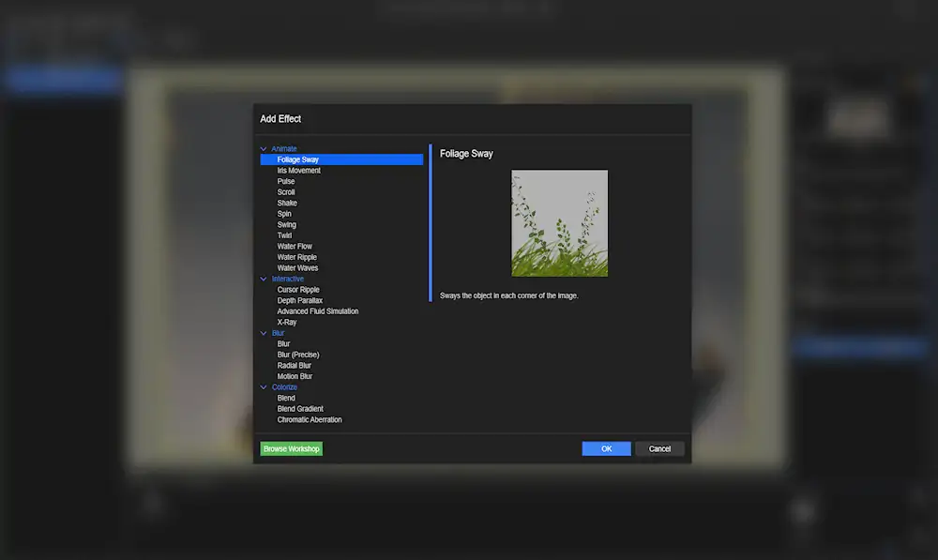Click the Foliage Sway preview thumbnail
Screen dimensions: 938x560
(559, 223)
